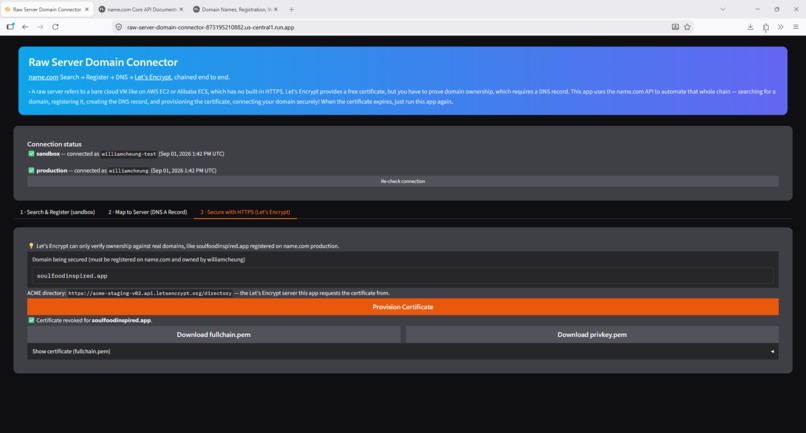Open the browser hamburger menu

[x=795, y=27]
